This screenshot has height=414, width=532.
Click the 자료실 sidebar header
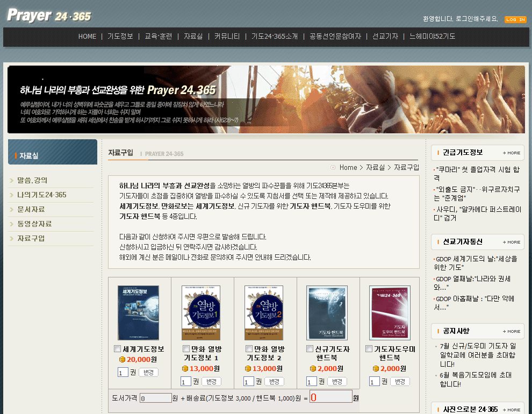pyautogui.click(x=53, y=152)
